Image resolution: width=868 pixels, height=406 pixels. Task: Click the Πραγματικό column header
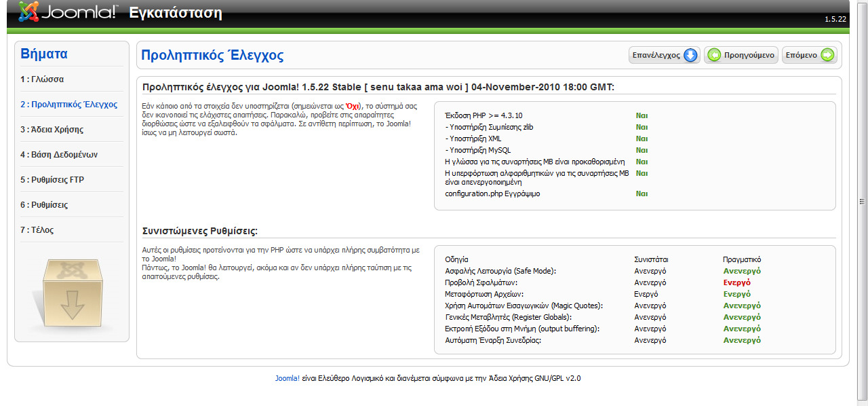(742, 259)
